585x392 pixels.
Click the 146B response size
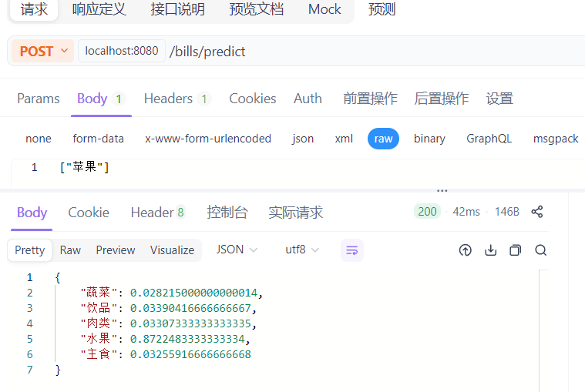(x=506, y=212)
